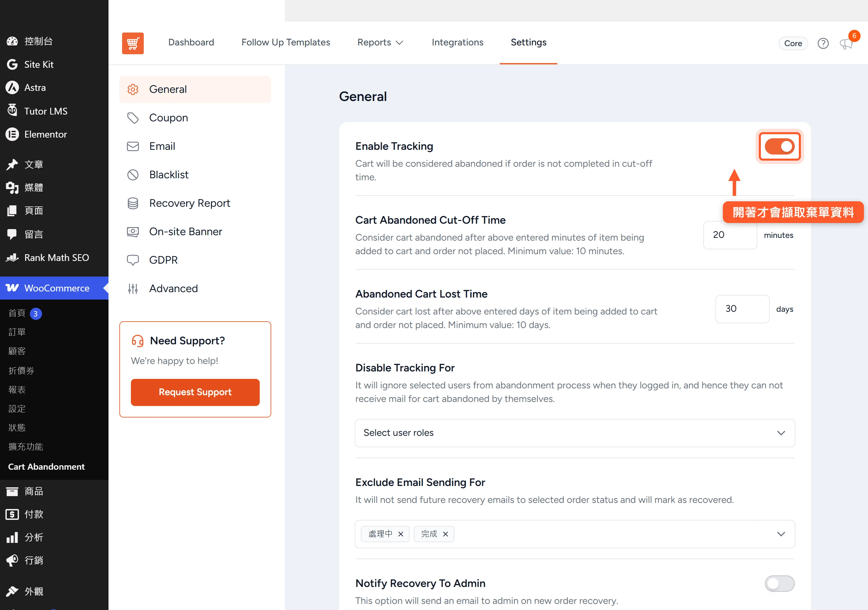Screen dimensions: 868x610
Task: Open the Coupon settings section
Action: pos(195,118)
